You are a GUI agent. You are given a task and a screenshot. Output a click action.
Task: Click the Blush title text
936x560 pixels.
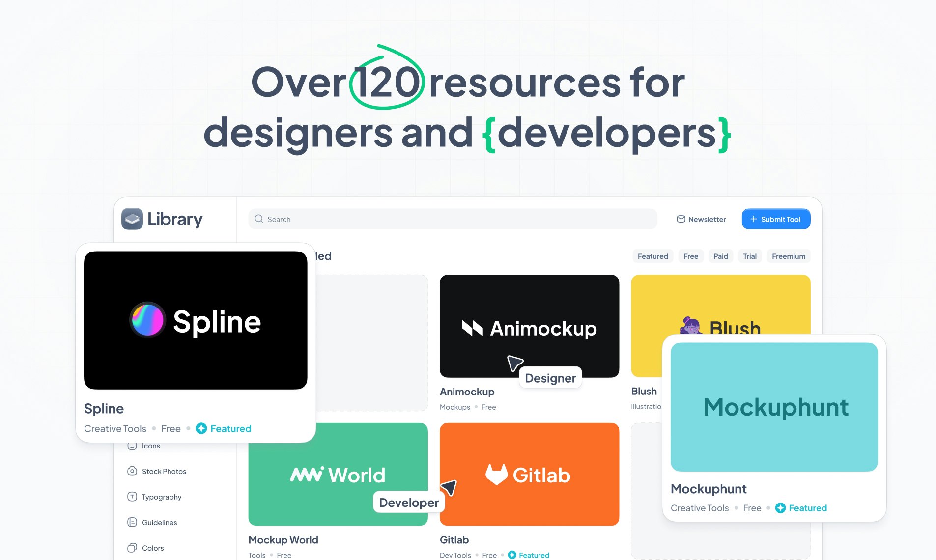point(644,391)
